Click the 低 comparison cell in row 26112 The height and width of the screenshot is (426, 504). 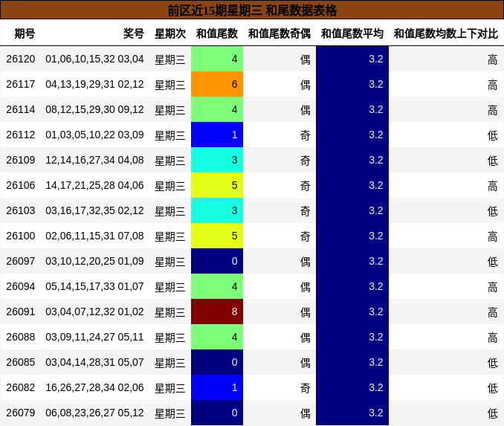tap(446, 135)
